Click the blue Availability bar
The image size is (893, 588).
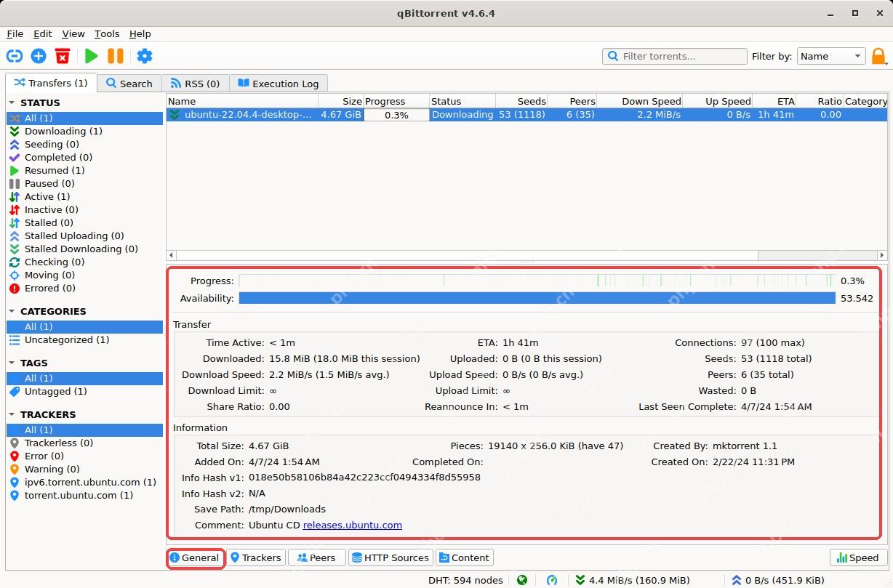pos(537,298)
